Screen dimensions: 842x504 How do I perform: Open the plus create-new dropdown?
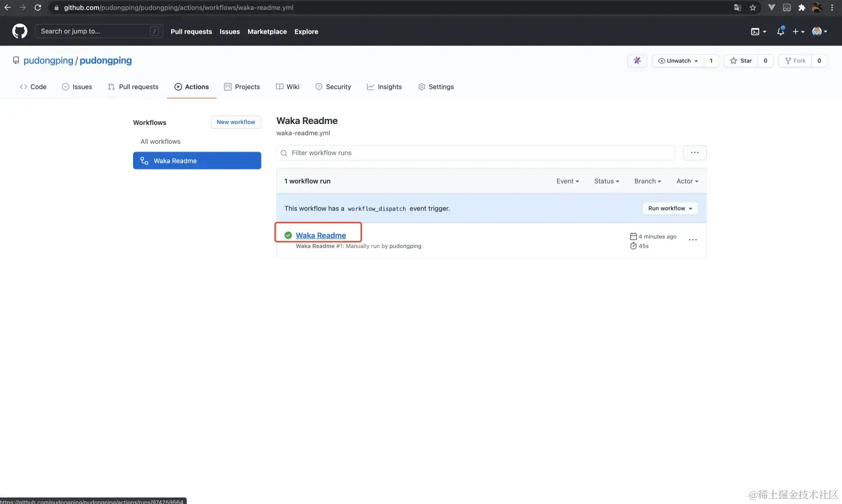pyautogui.click(x=798, y=31)
